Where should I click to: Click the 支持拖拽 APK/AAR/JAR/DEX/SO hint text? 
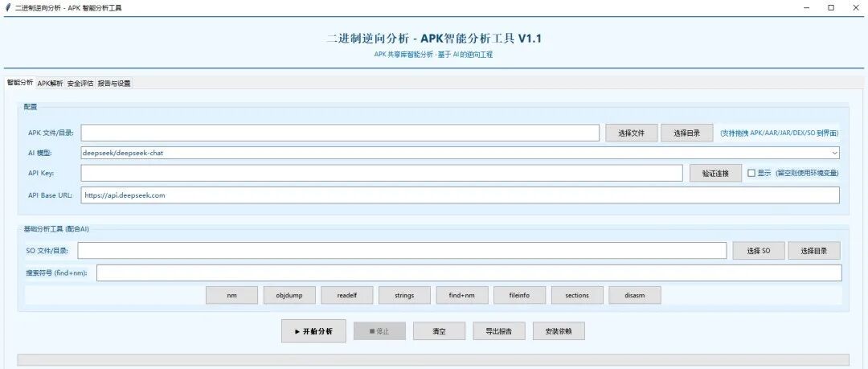click(x=779, y=133)
